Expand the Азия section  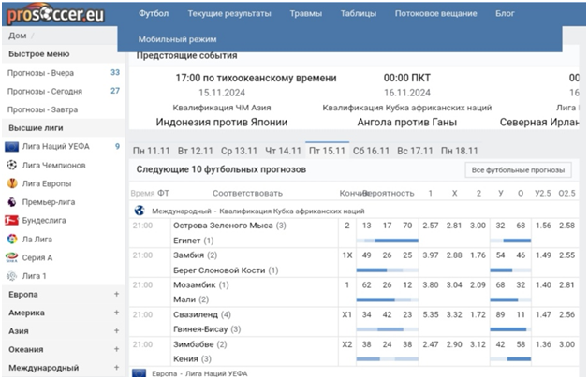point(116,331)
